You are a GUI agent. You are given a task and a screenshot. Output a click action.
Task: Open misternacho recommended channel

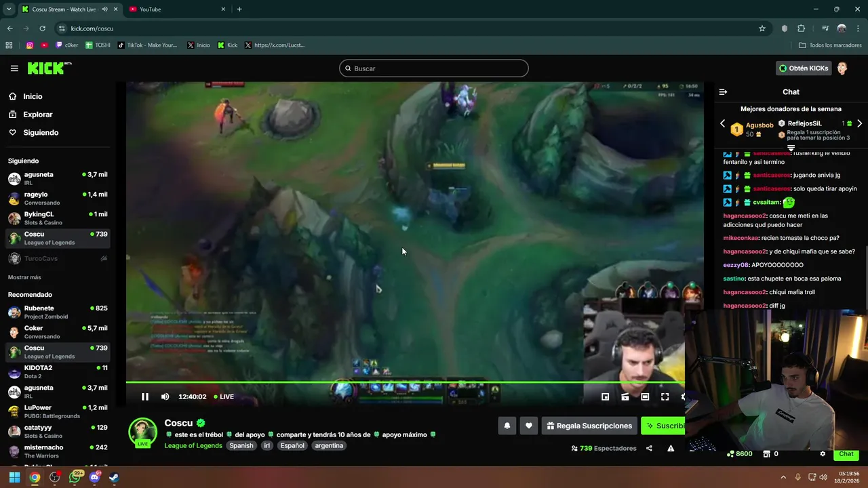[58, 451]
